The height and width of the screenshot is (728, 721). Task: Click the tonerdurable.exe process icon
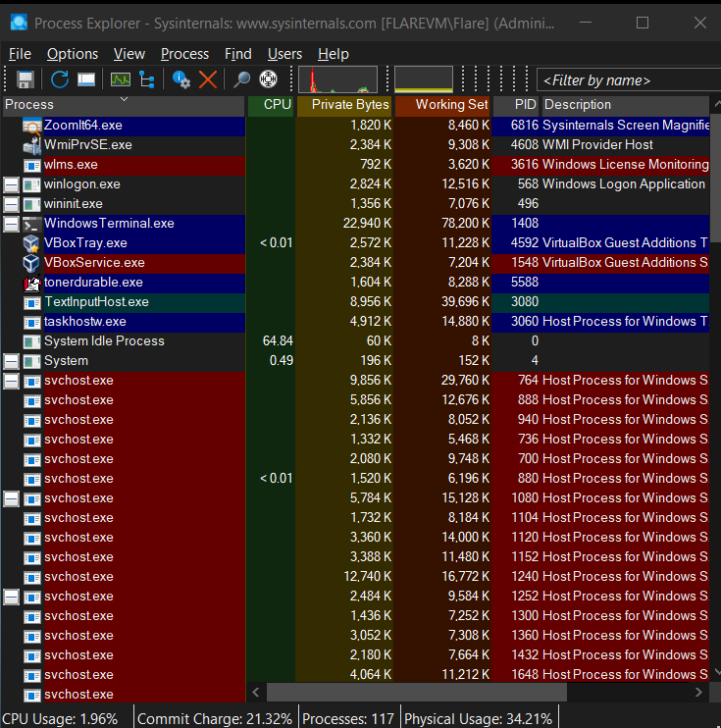point(32,283)
